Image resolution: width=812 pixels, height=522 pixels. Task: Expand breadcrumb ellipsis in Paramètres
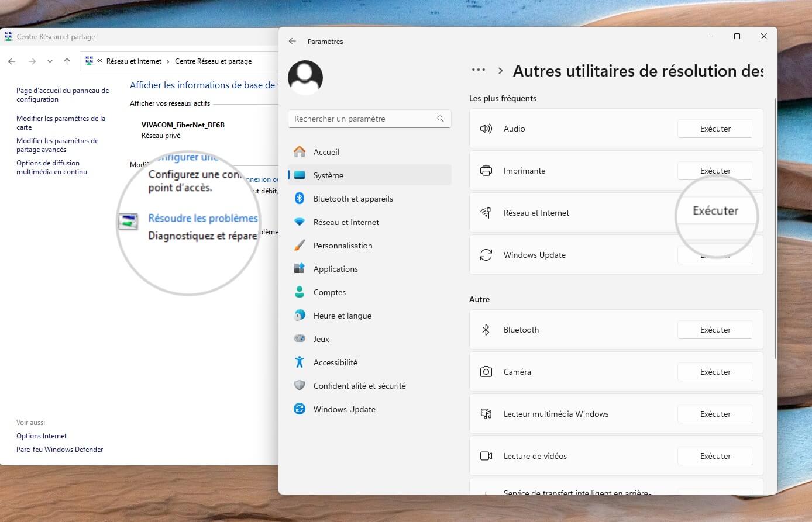point(479,70)
